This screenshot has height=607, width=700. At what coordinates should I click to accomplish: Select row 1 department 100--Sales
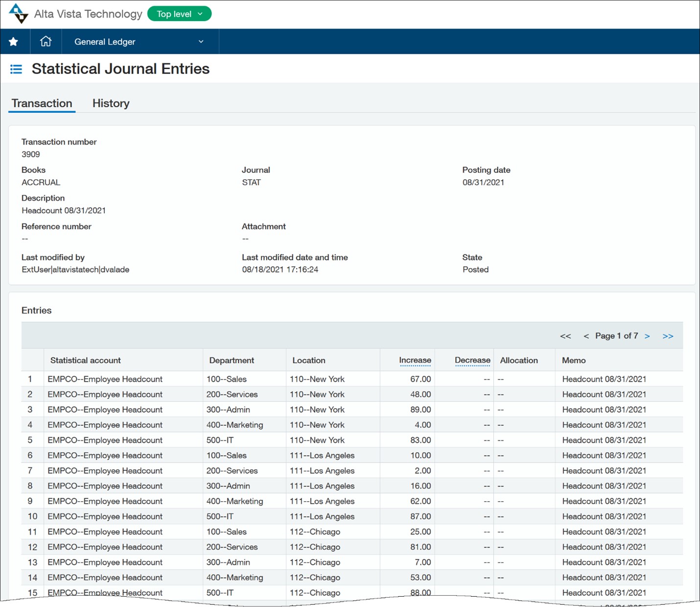[227, 379]
